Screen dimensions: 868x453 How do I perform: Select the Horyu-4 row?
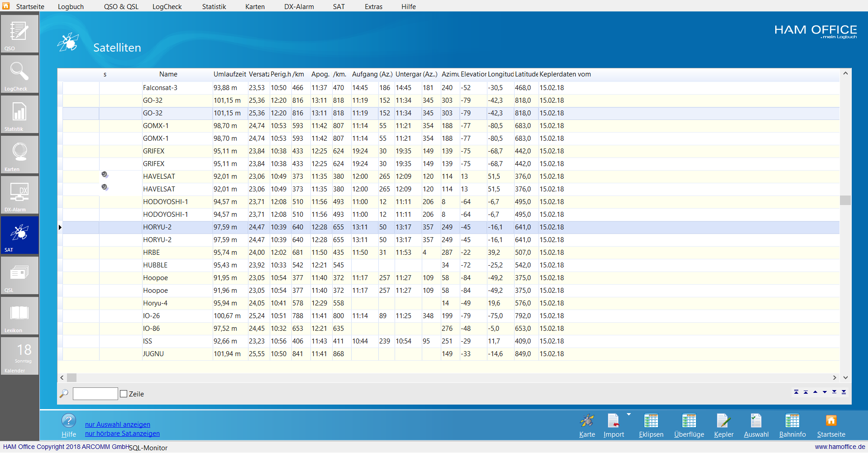click(451, 303)
